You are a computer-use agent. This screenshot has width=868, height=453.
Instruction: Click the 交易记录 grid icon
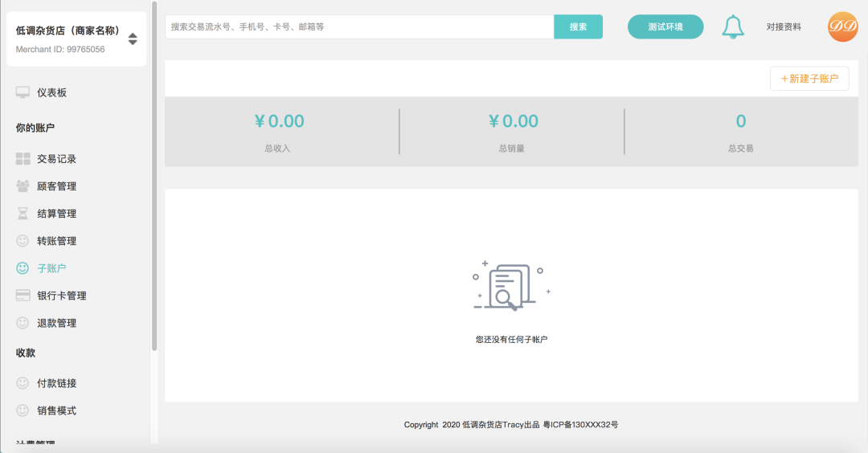[x=23, y=159]
